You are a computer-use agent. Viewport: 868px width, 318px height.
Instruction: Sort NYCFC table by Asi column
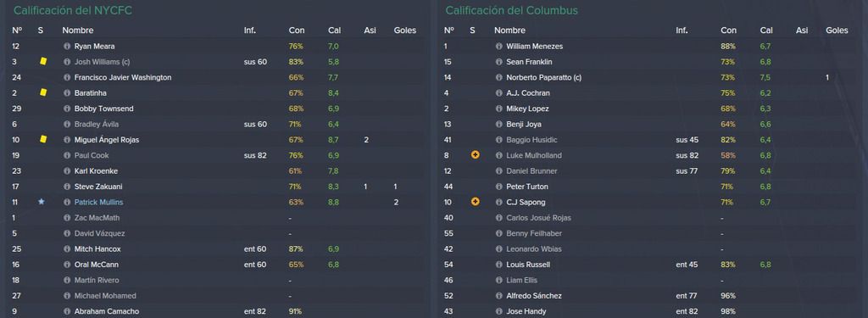tap(370, 31)
